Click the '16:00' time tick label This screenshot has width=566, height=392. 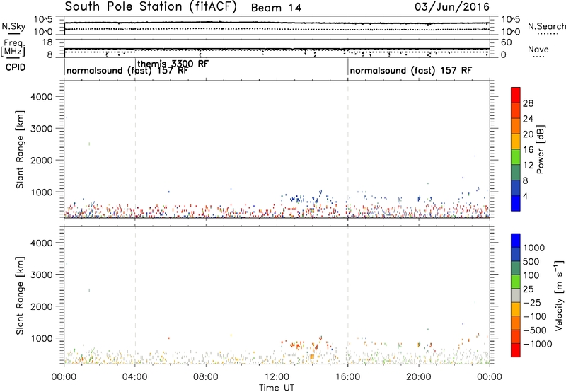[x=348, y=377]
